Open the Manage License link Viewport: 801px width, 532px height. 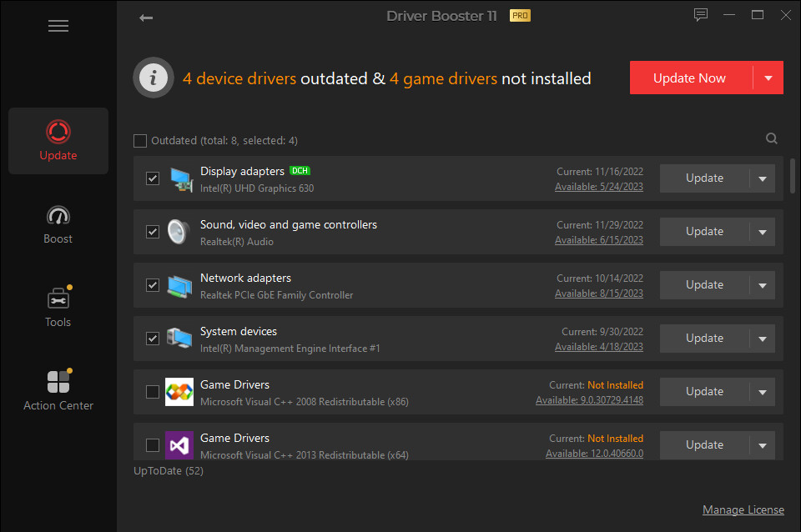(x=743, y=509)
